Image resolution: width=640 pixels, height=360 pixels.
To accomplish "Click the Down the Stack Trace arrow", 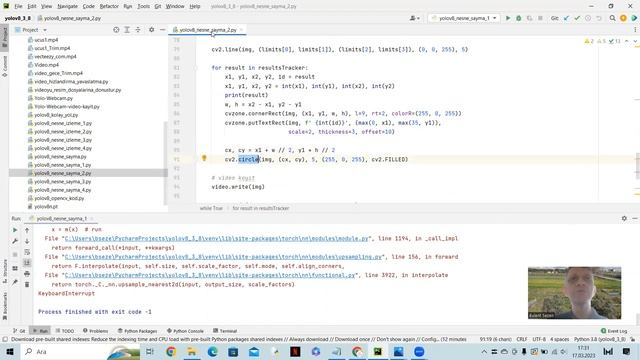I will 27,241.
